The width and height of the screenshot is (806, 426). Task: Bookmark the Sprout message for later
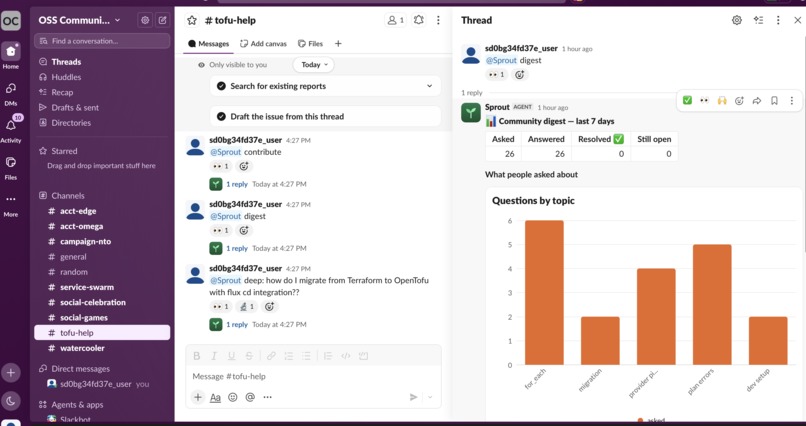(x=774, y=100)
